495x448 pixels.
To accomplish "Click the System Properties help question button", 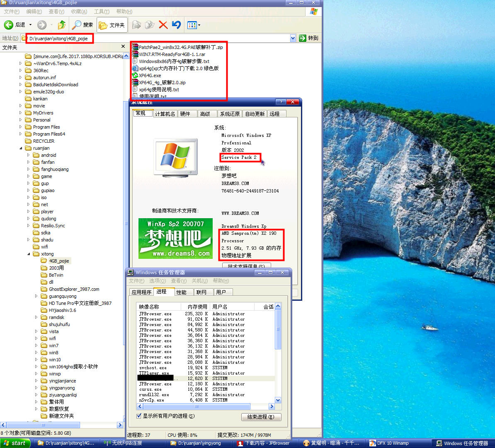I will point(281,102).
